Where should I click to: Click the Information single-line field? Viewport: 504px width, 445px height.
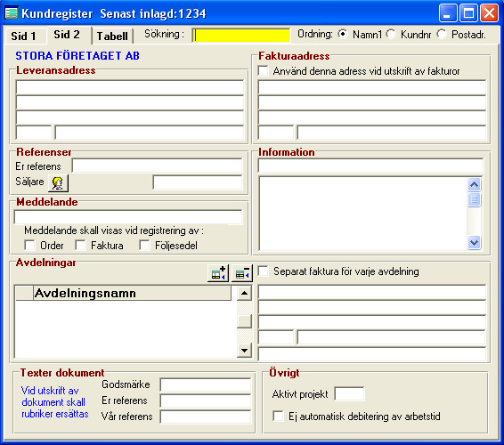point(371,166)
